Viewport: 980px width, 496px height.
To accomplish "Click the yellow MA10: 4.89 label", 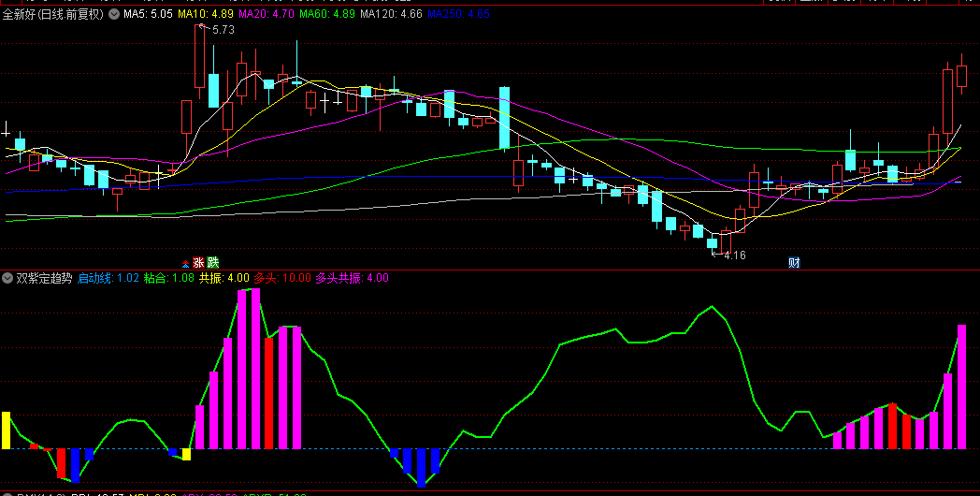I will (206, 14).
